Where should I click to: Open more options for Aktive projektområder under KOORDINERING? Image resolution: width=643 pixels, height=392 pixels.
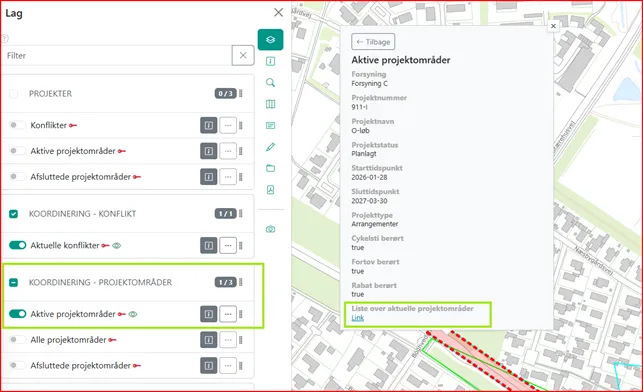228,314
